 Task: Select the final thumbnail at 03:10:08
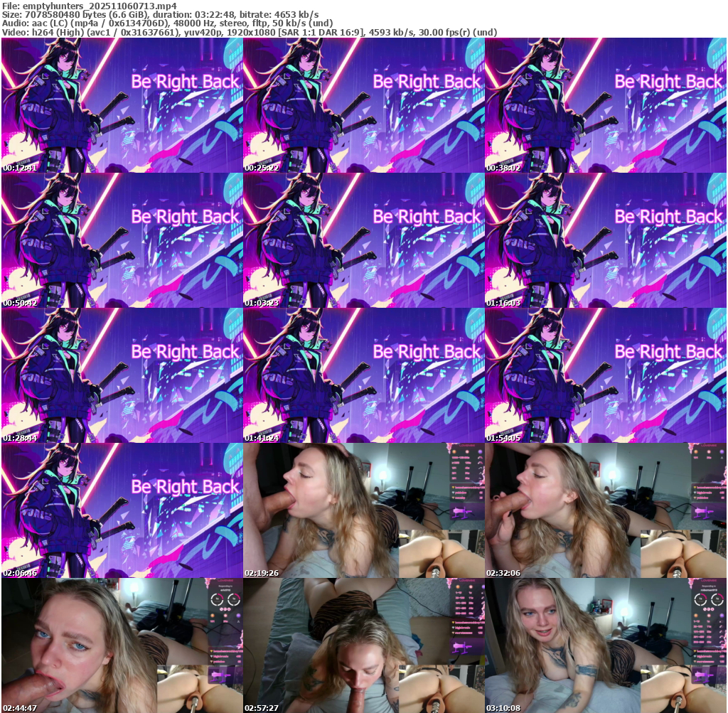tap(605, 645)
